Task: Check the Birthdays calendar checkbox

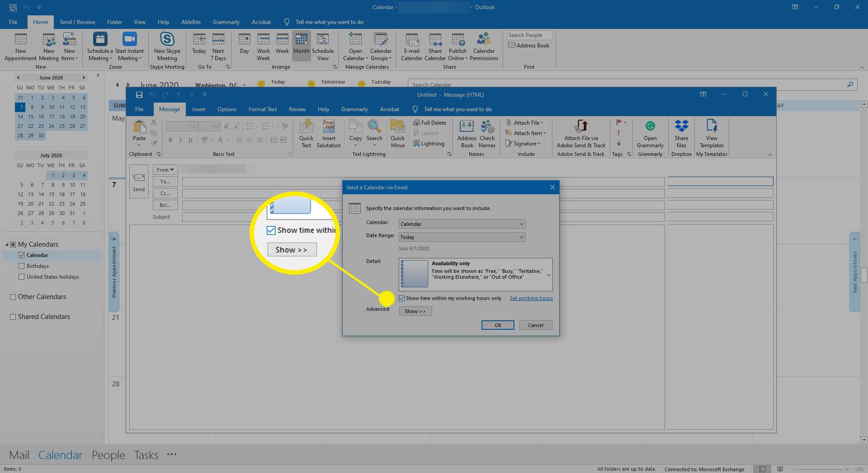Action: coord(21,266)
